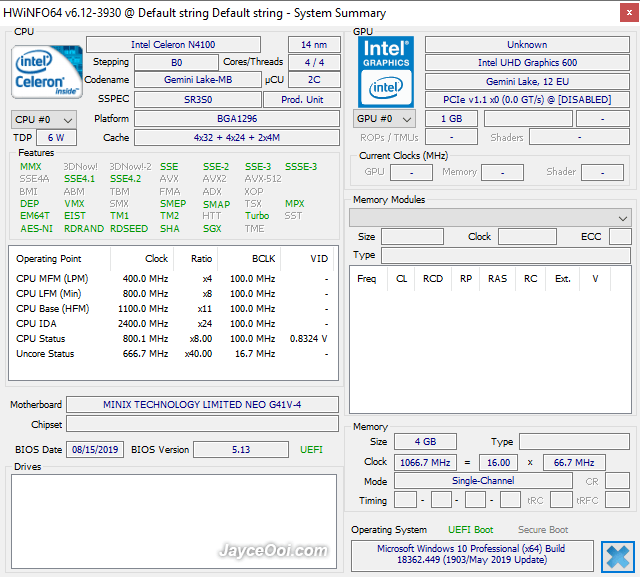The image size is (640, 577).
Task: Click the SSPEC value SR3S0
Action: [x=198, y=99]
